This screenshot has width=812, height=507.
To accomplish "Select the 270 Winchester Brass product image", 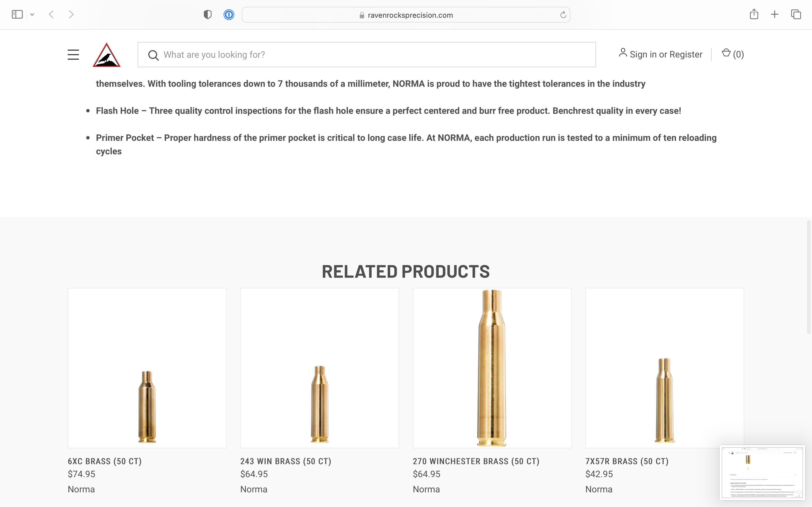I will pos(492,368).
